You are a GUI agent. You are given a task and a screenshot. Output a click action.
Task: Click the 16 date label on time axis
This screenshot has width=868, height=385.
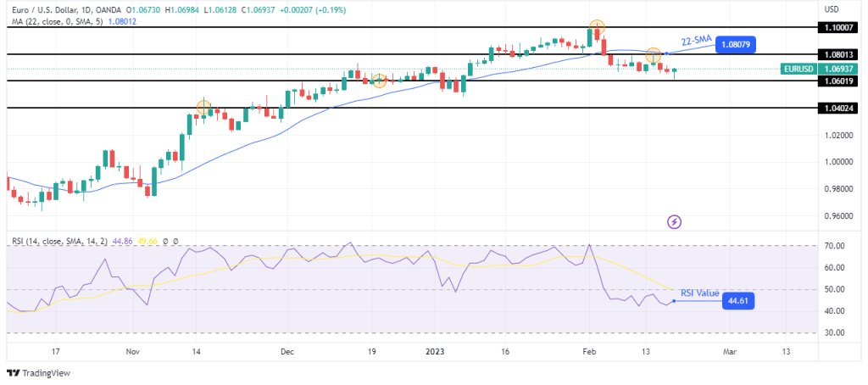click(505, 352)
